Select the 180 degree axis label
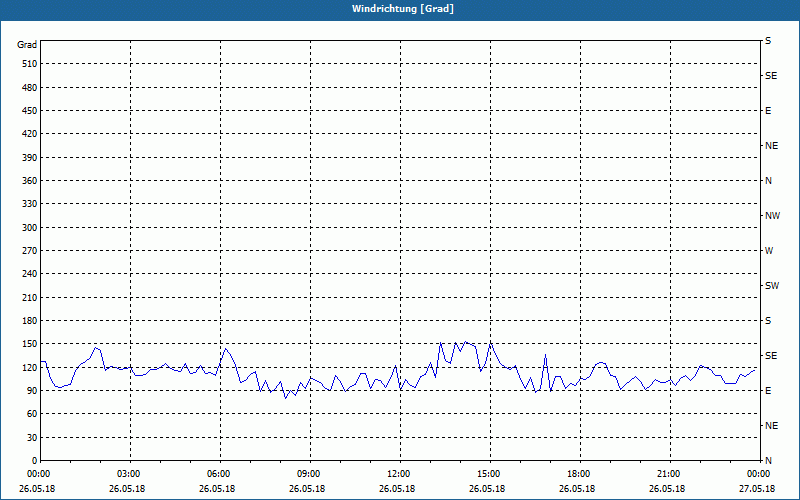 pos(30,321)
